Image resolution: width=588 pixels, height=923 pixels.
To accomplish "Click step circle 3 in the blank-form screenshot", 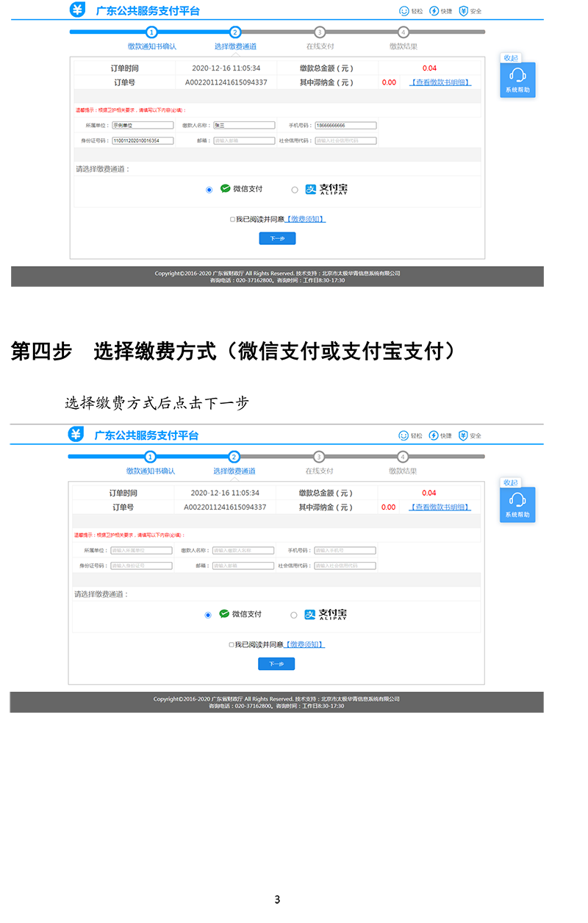I will point(319,457).
